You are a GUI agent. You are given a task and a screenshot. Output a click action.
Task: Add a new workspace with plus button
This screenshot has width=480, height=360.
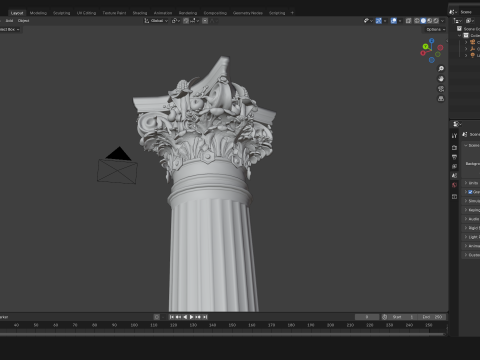point(292,13)
